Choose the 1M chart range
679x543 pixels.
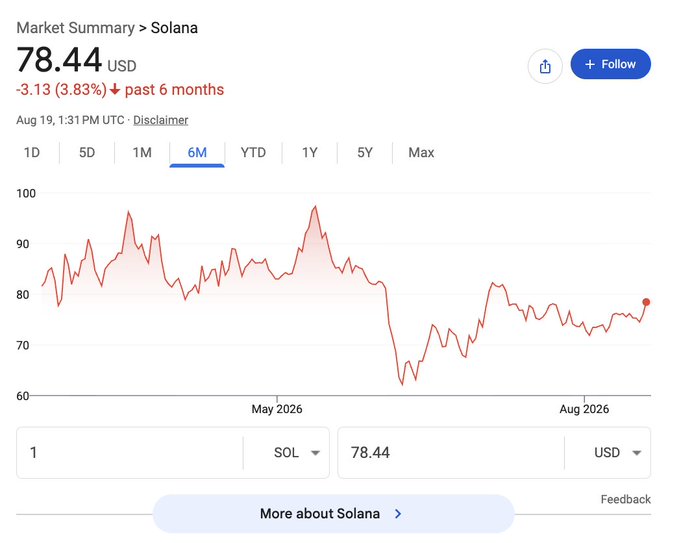142,152
